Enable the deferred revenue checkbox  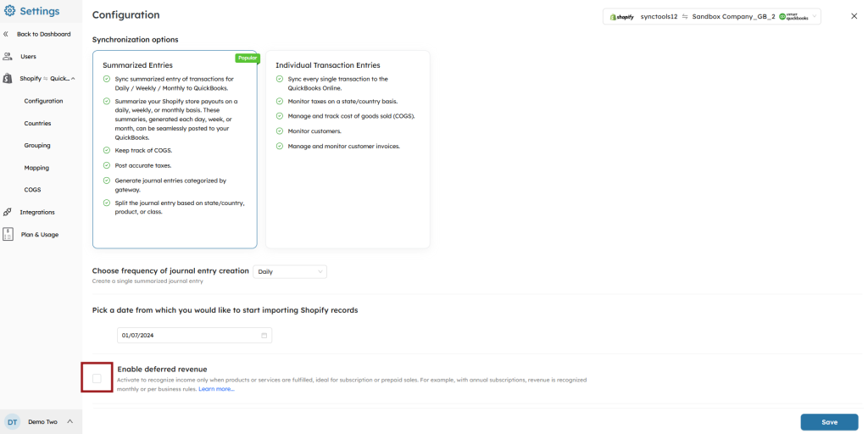[x=97, y=378]
